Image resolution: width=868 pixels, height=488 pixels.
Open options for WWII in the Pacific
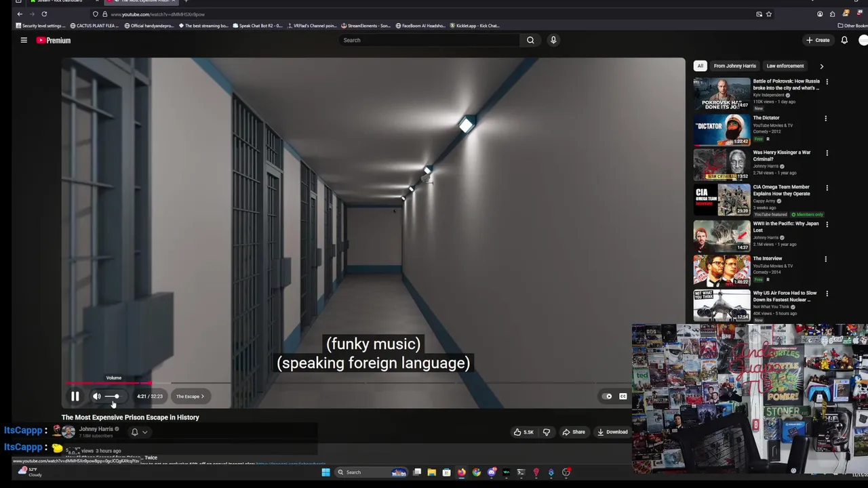[x=827, y=224]
